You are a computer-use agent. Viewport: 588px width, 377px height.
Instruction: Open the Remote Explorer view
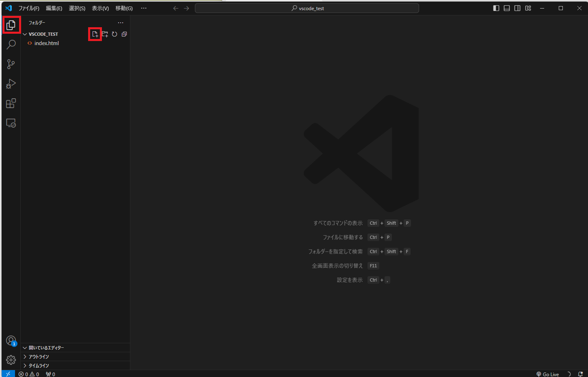tap(11, 123)
